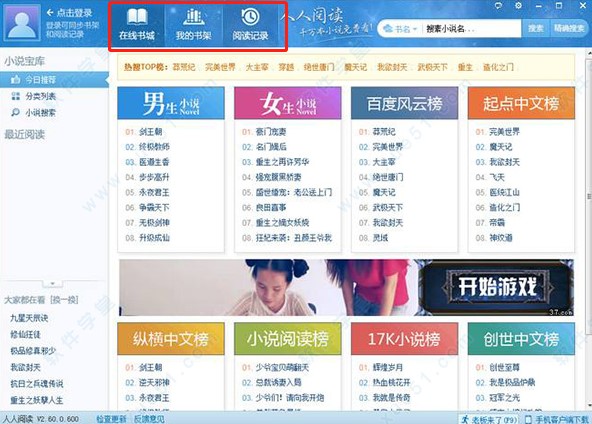Open 步步高升 in the 男生小说 list
The image size is (592, 424).
coord(154,177)
